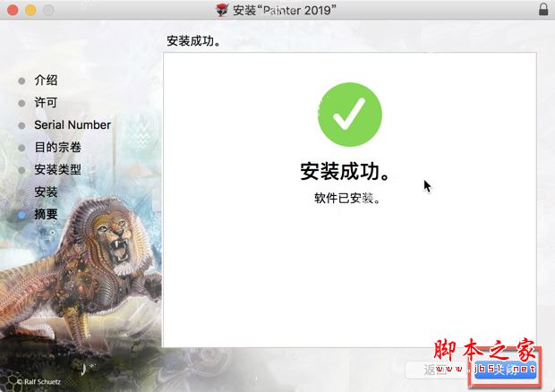Select the 安装类型 step in the sidebar
Screen dimensions: 555x392
tap(57, 169)
